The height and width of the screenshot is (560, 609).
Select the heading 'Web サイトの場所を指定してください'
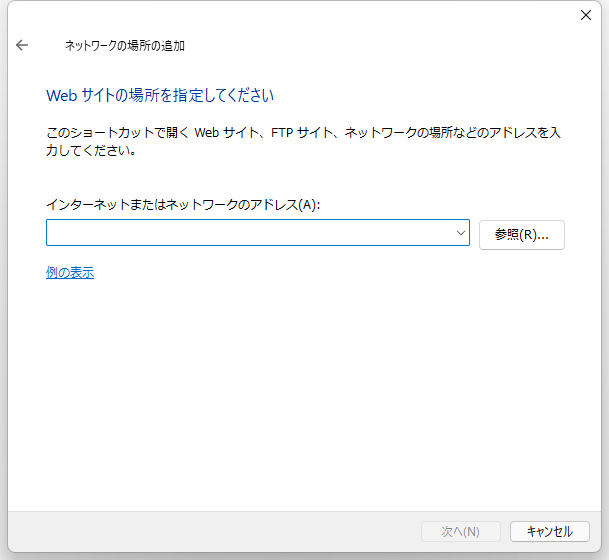coord(160,96)
